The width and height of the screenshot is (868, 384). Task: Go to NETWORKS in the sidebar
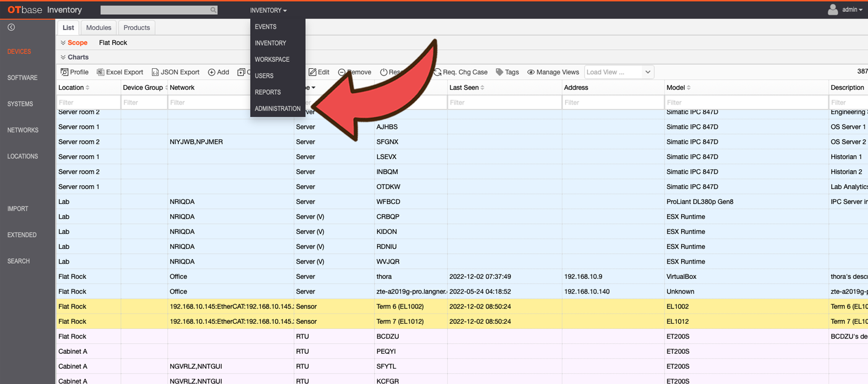pos(23,130)
